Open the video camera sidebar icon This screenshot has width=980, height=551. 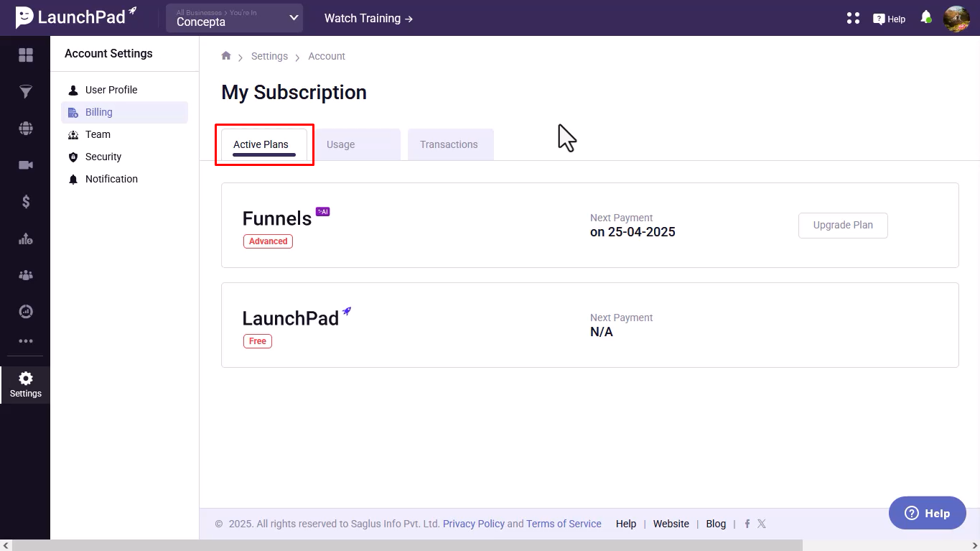[26, 165]
